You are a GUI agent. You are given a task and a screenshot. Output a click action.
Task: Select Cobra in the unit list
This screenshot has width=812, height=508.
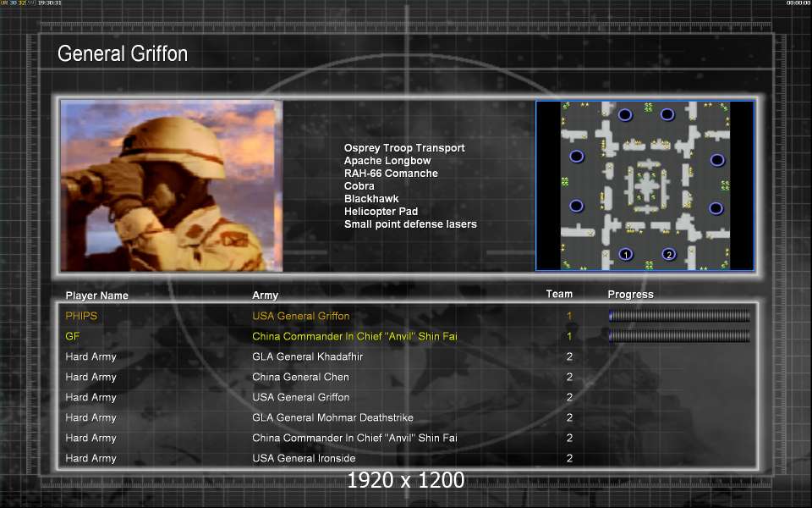click(359, 186)
